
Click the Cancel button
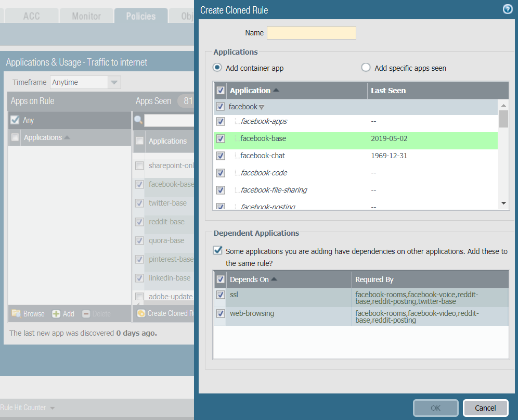(485, 408)
